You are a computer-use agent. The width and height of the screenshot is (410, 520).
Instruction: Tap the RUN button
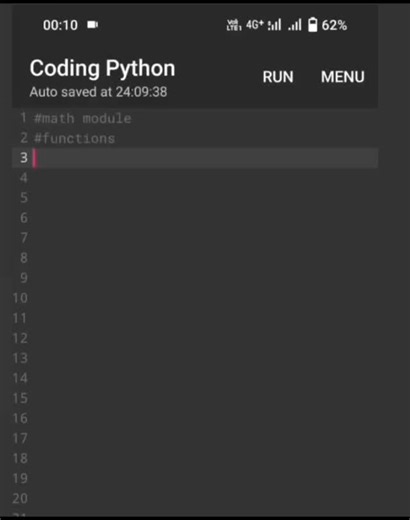click(278, 77)
